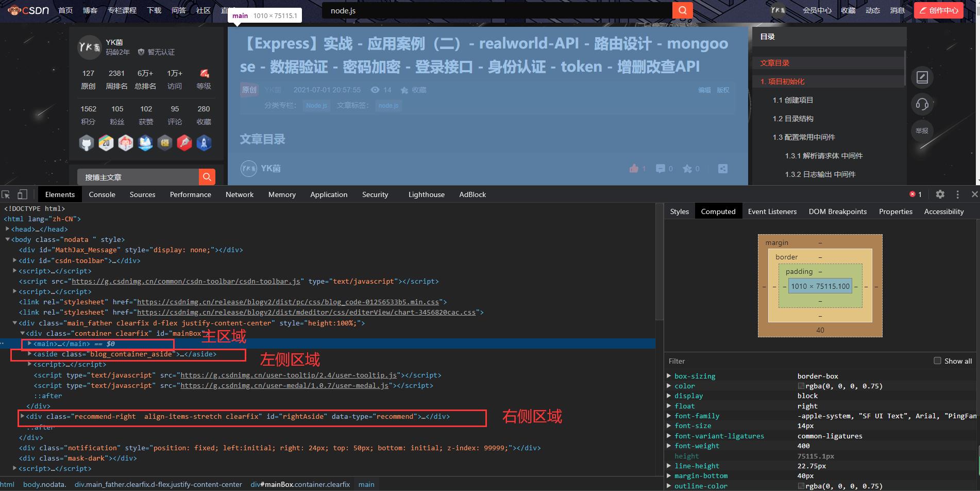Click the 举报 report button
This screenshot has height=491, width=980.
pyautogui.click(x=922, y=131)
